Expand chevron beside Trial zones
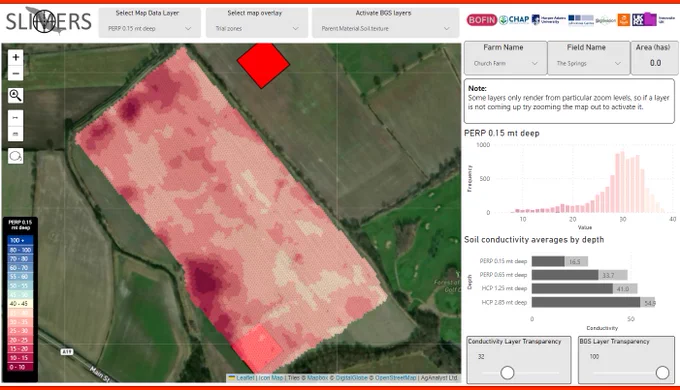Screen dimensions: 680x390 296,29
